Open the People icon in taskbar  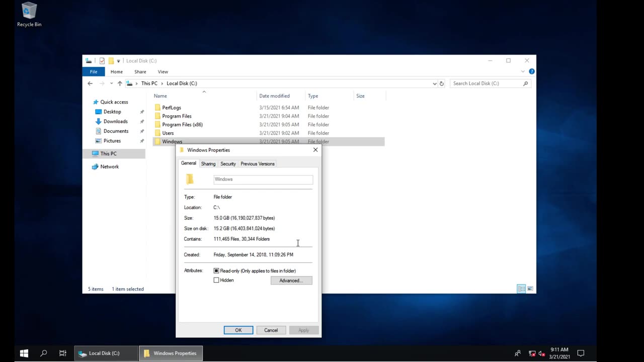(x=518, y=353)
